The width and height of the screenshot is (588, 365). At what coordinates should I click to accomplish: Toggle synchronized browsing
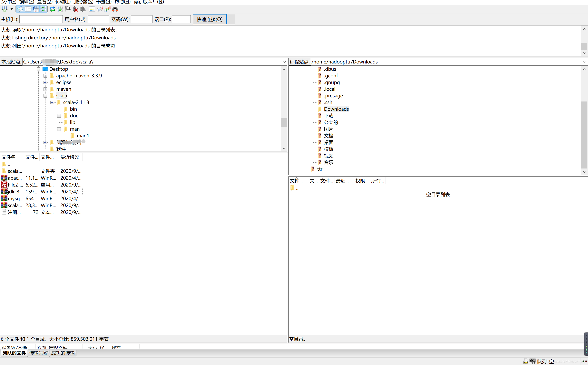(108, 9)
